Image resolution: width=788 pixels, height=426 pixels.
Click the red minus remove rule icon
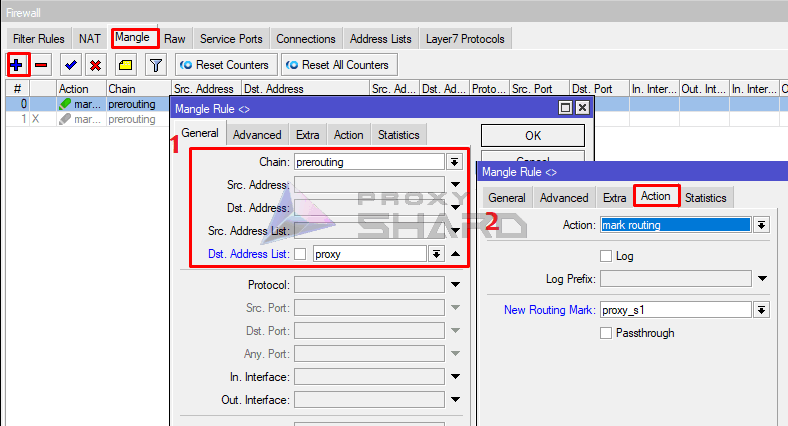click(42, 65)
